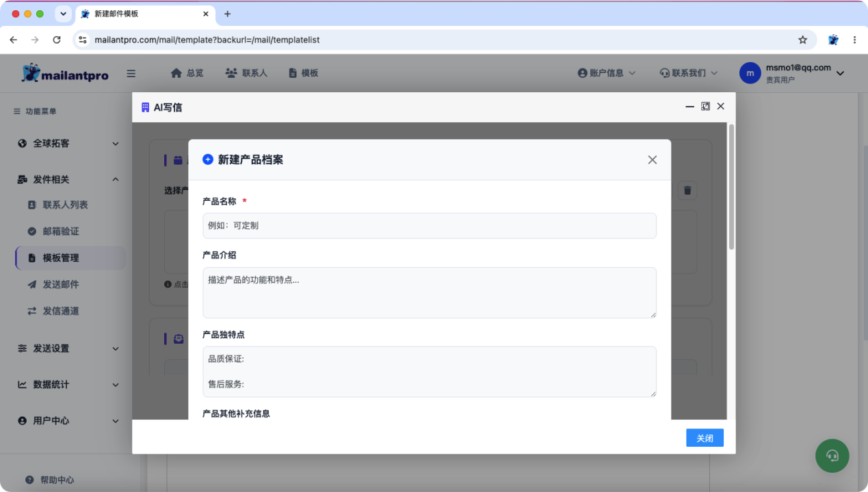
Task: Click the 关闭 button
Action: pos(705,438)
